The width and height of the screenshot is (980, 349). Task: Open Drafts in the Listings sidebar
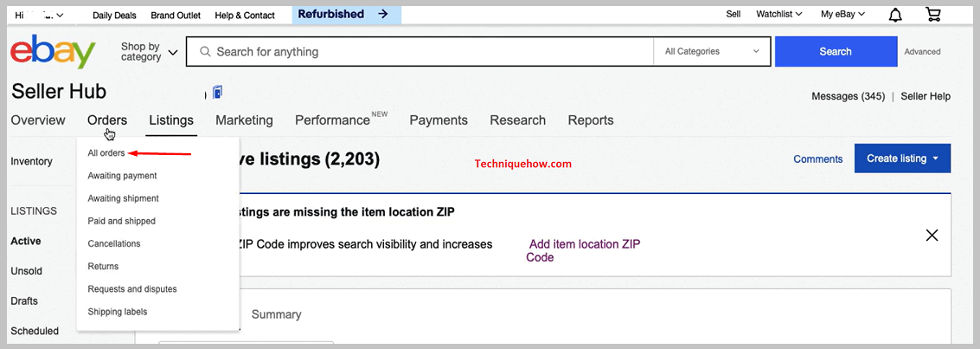point(24,301)
